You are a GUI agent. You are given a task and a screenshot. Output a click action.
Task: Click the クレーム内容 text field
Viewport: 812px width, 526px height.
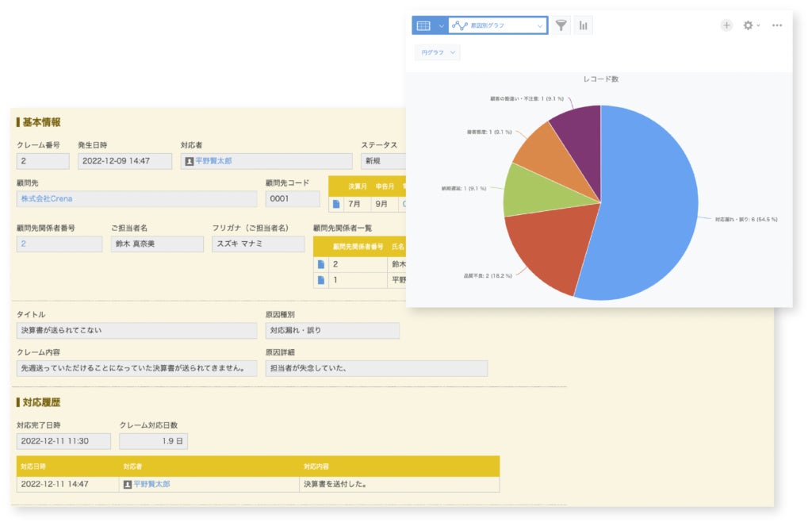pyautogui.click(x=136, y=368)
